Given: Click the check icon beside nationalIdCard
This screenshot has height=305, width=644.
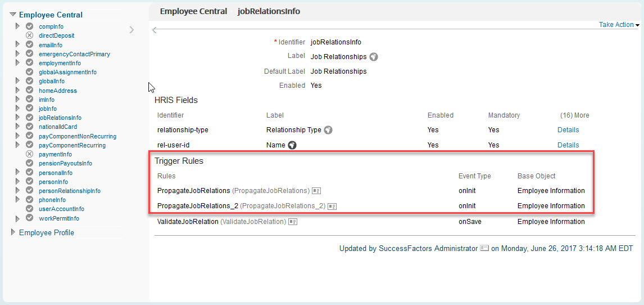Looking at the screenshot, I should coord(30,127).
